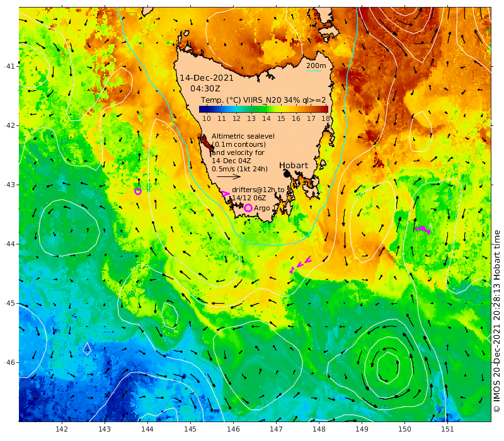504x441 pixels.
Task: Click the '14/12 06Z' text
Action: tap(249, 198)
